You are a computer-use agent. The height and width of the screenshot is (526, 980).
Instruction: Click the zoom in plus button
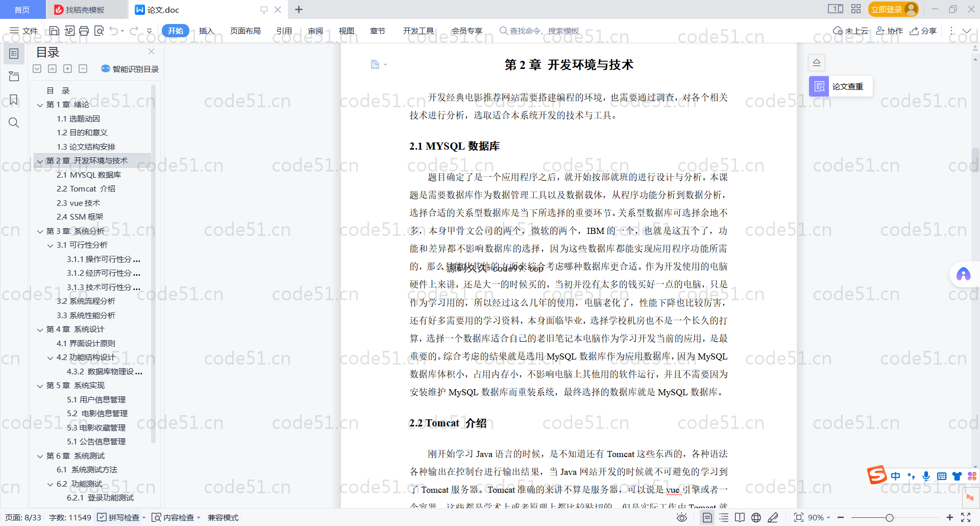[x=949, y=517]
